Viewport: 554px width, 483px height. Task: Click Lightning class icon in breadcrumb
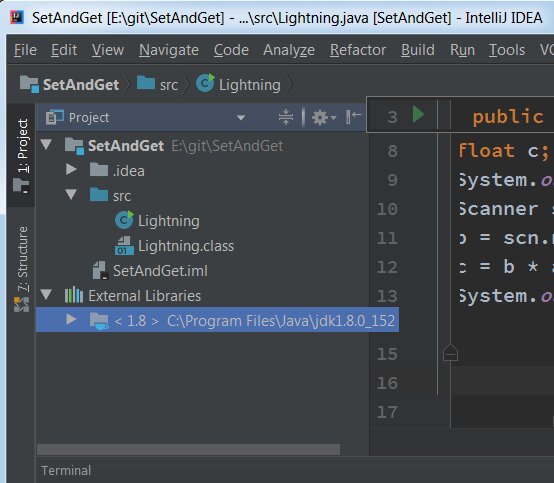(x=205, y=83)
